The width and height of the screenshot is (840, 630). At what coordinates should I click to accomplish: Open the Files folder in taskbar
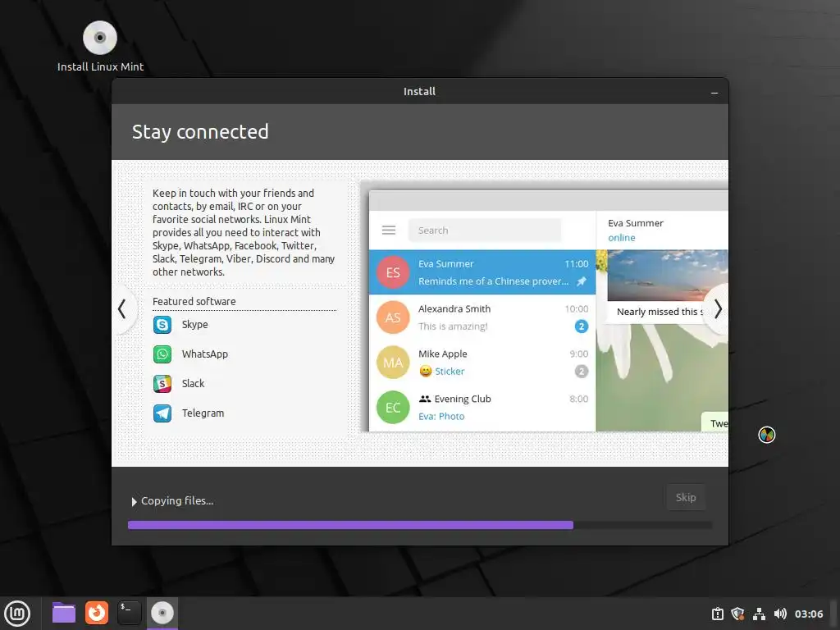point(64,613)
